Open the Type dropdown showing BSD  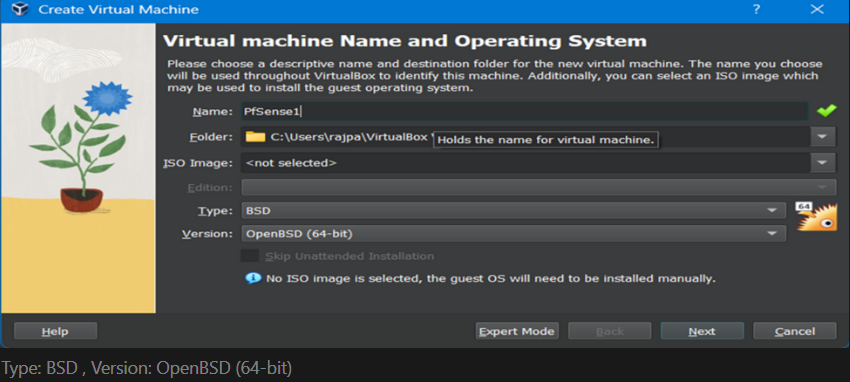(513, 211)
